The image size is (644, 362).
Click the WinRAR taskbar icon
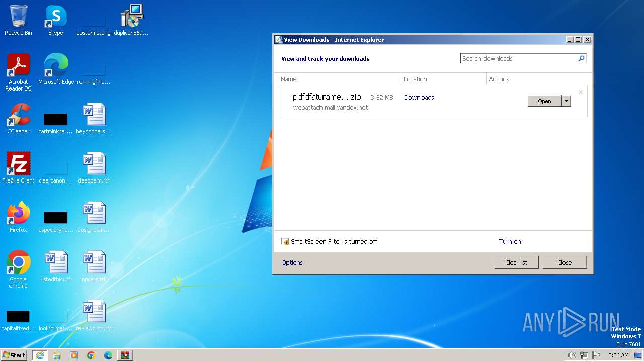pos(125,355)
